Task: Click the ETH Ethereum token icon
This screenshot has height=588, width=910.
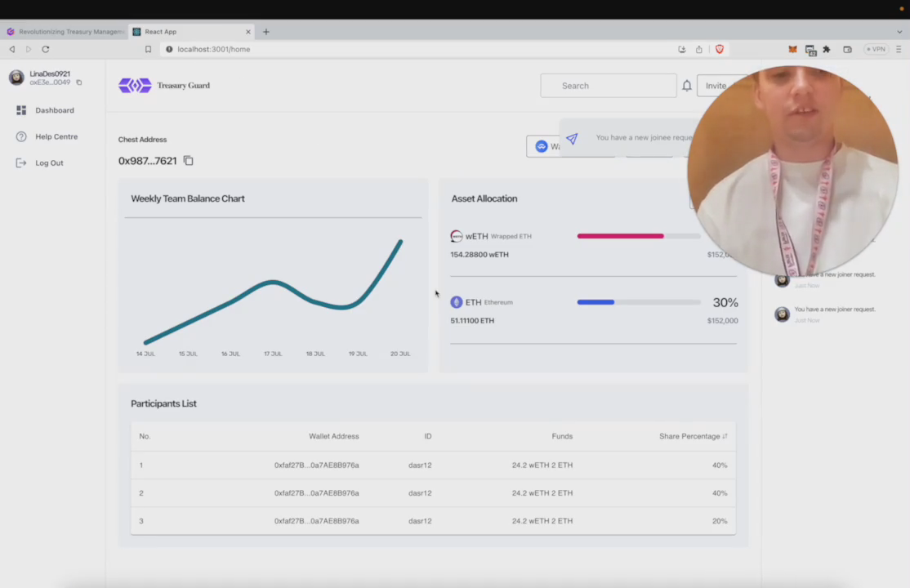Action: click(457, 302)
